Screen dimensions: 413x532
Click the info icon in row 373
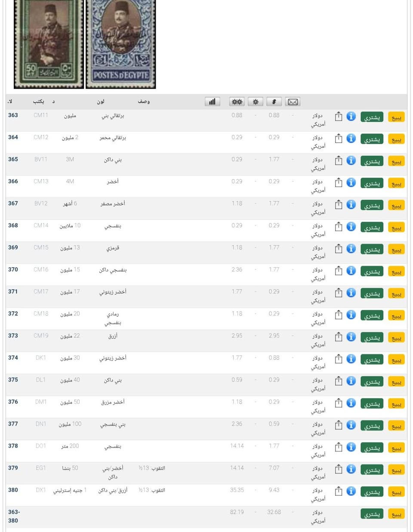click(351, 337)
